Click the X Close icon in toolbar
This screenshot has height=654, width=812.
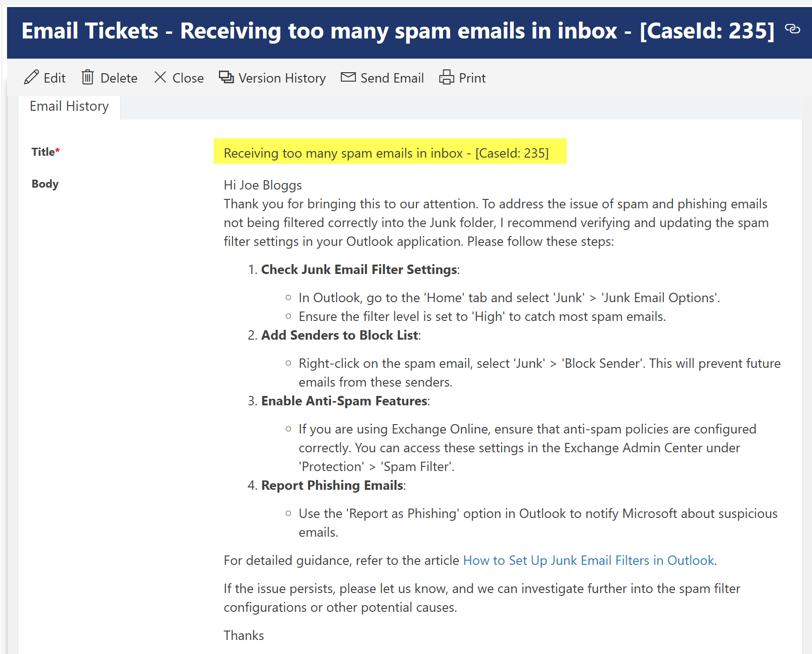[160, 77]
